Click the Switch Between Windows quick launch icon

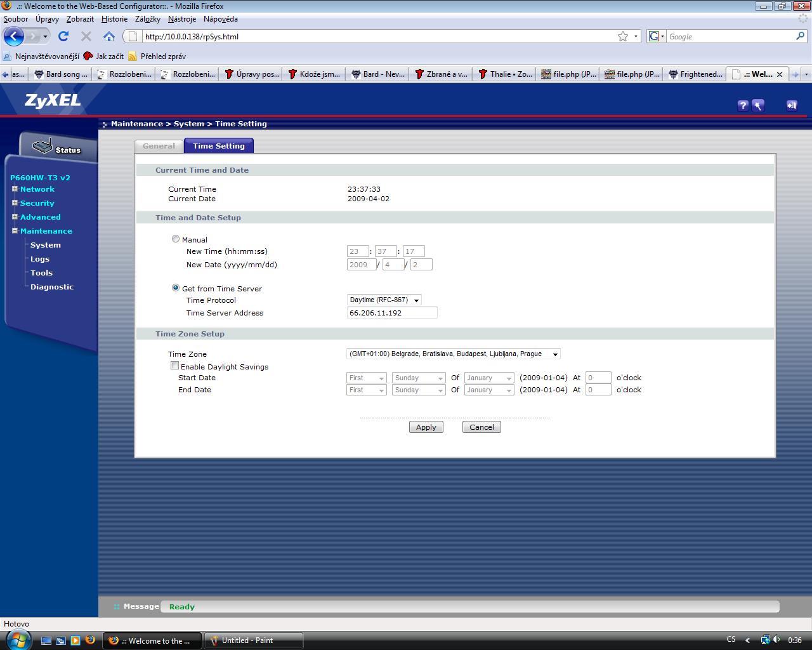61,640
